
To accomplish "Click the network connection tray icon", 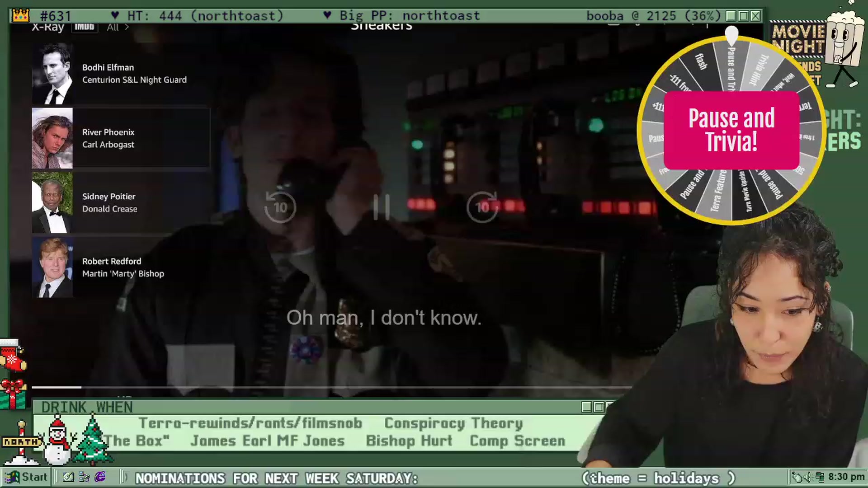I will click(x=819, y=477).
